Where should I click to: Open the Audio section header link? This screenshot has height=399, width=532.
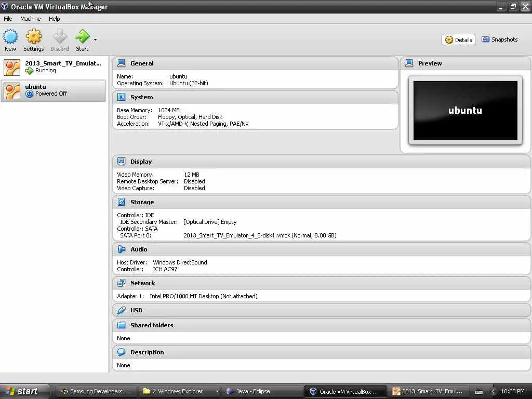pos(139,249)
